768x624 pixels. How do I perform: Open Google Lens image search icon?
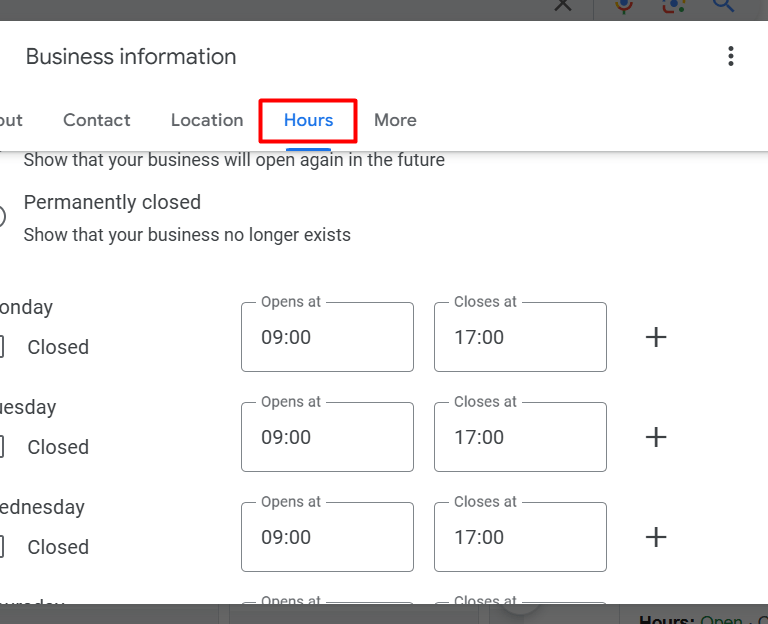tap(673, 5)
